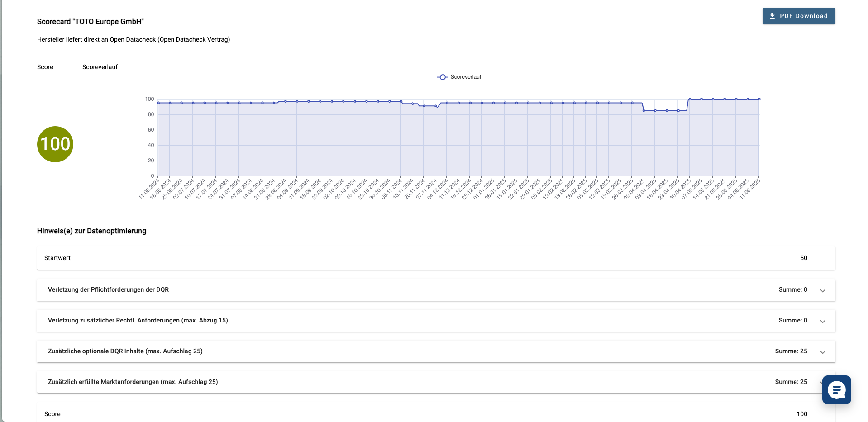Expand Verletzung der Pflichtforderungen der DQR
The height and width of the screenshot is (422, 868).
click(x=822, y=290)
